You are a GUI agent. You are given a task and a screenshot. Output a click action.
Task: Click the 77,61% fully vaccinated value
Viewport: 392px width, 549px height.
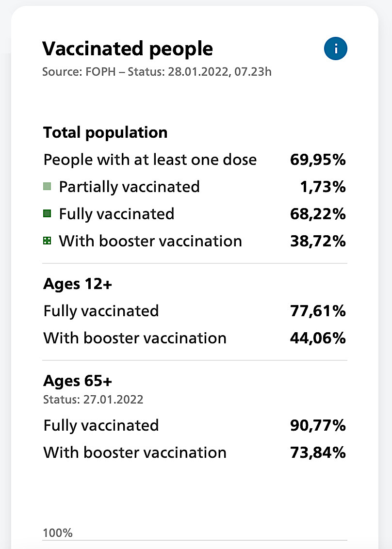click(318, 311)
